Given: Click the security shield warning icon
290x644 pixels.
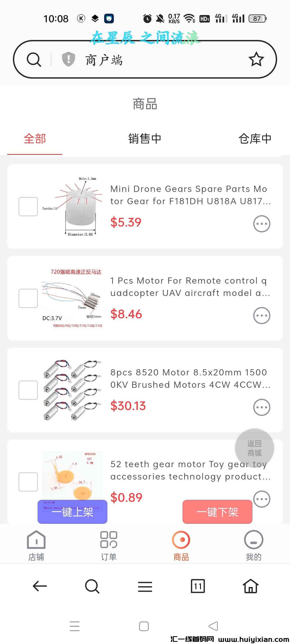Looking at the screenshot, I should pyautogui.click(x=68, y=59).
